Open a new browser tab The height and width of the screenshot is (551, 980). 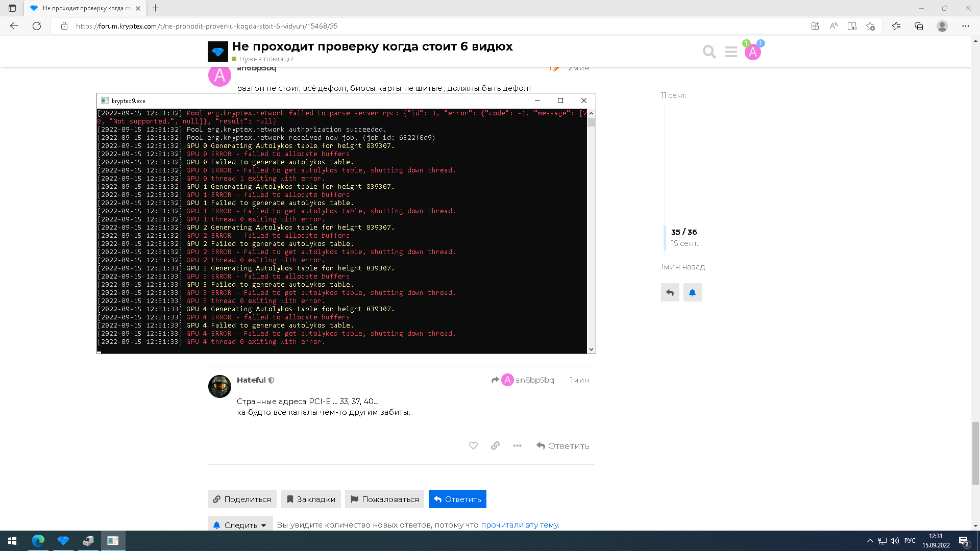click(x=156, y=8)
